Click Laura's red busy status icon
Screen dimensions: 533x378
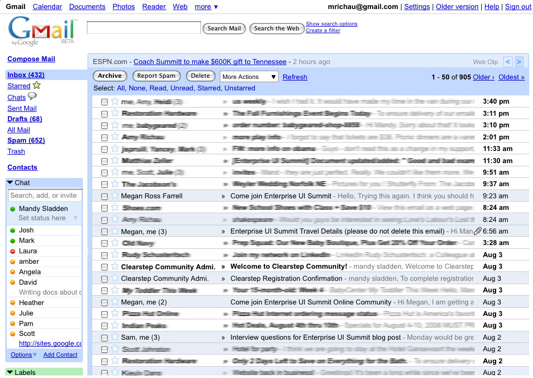pos(13,251)
